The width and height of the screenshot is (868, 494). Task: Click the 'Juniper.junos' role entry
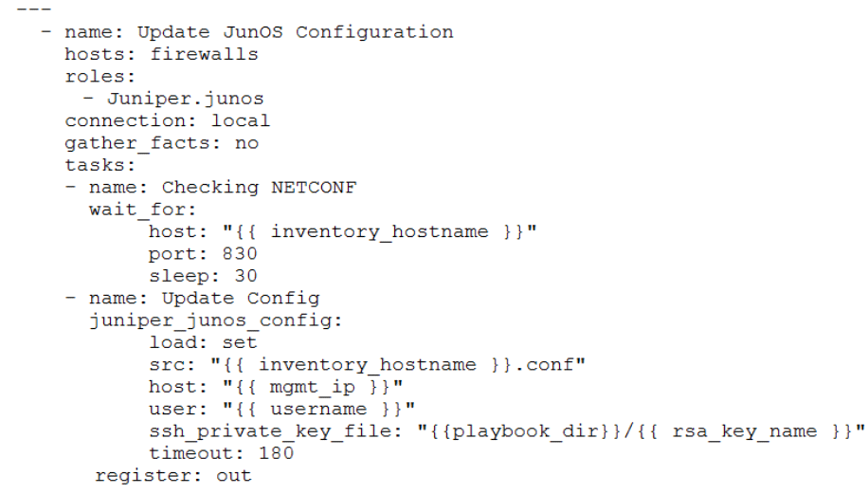point(185,99)
